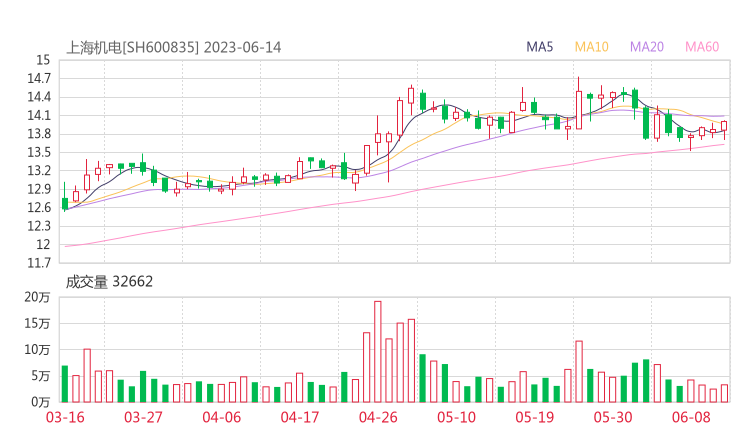Click the 15万 volume axis label
This screenshot has width=740, height=440.
[37, 323]
